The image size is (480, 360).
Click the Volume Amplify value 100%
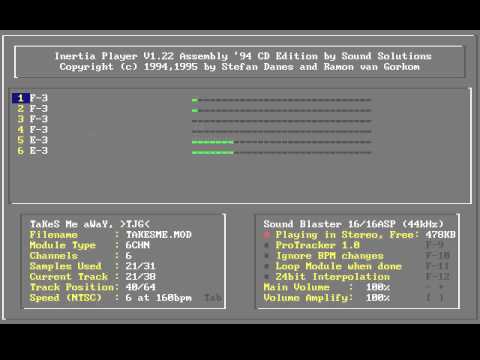coord(378,298)
